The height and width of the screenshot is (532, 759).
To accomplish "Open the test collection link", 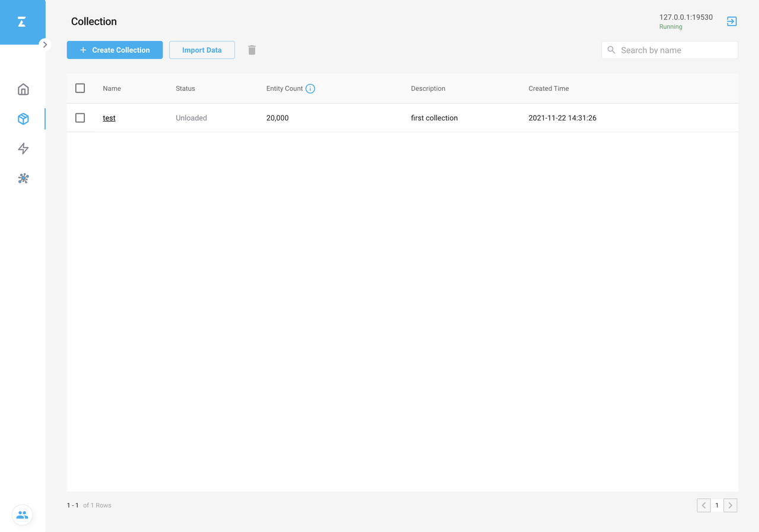I will click(x=109, y=118).
